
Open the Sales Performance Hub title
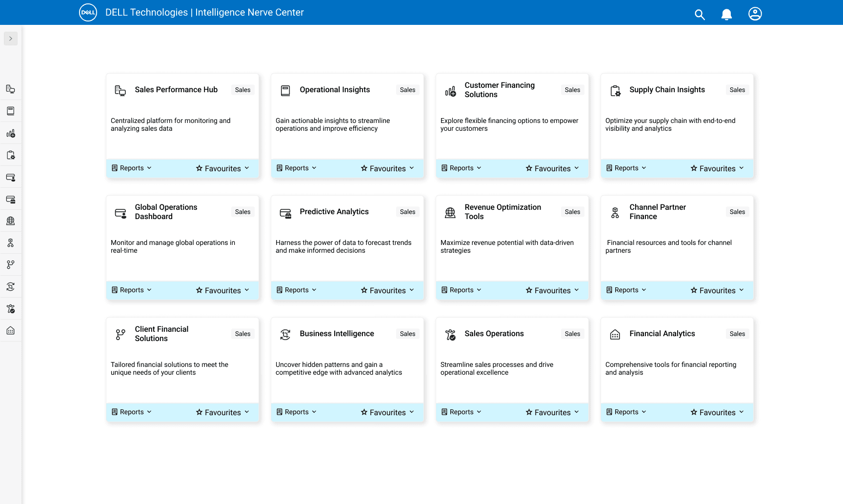(x=176, y=90)
